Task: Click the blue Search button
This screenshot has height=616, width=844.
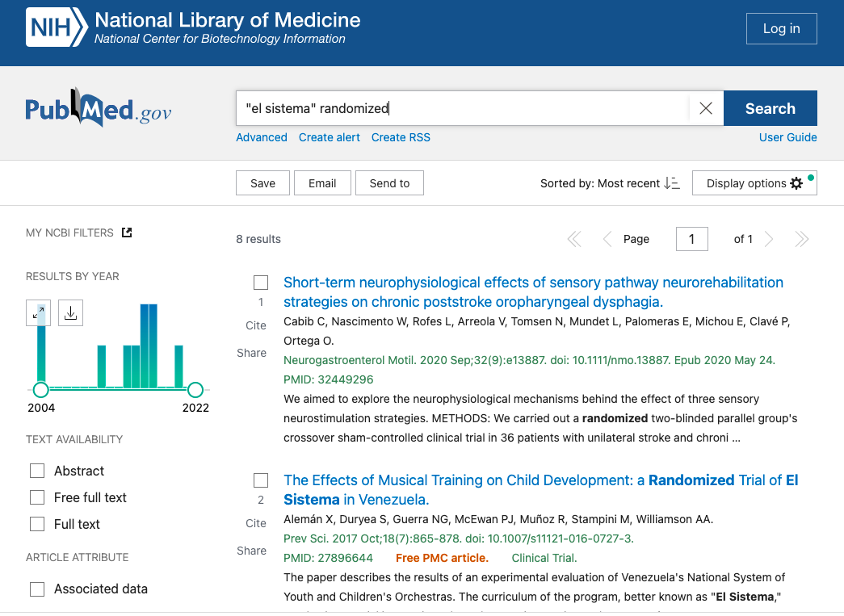Action: (x=770, y=108)
